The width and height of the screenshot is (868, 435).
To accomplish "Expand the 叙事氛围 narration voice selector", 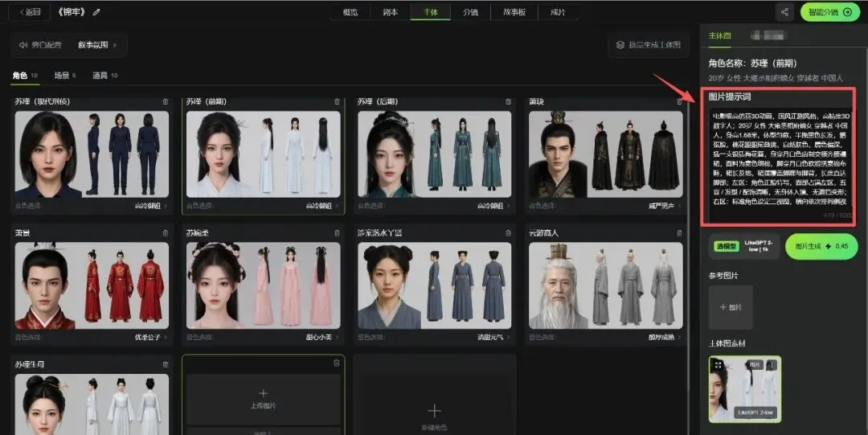I will (x=97, y=45).
